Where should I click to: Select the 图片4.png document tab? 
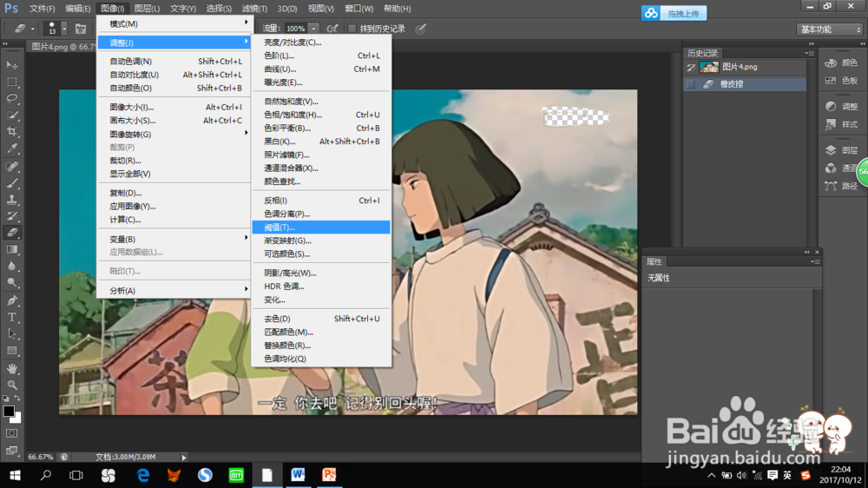click(x=62, y=47)
